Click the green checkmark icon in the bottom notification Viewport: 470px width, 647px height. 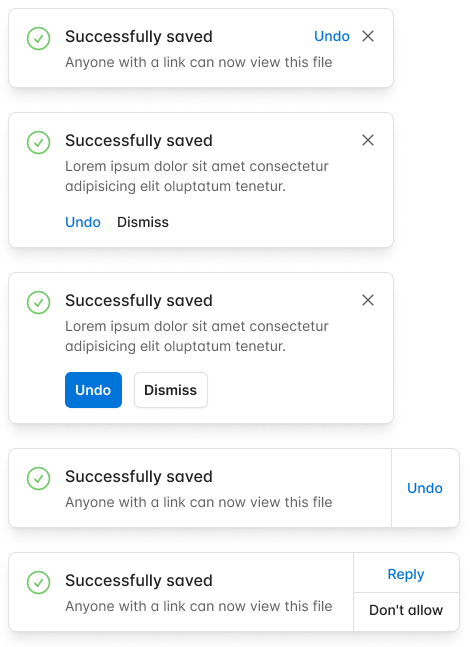(38, 582)
